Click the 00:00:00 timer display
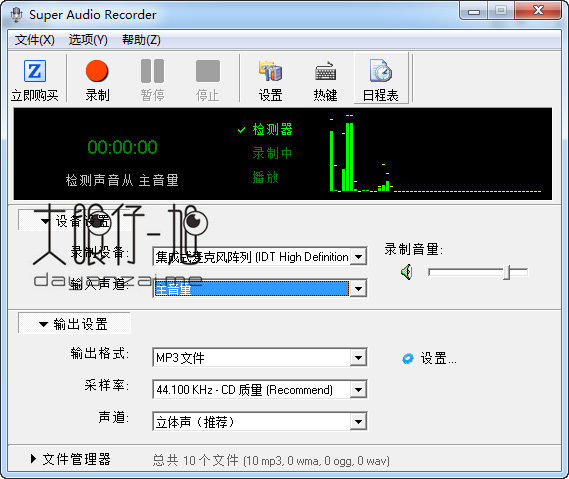Image resolution: width=569 pixels, height=479 pixels. pos(122,147)
